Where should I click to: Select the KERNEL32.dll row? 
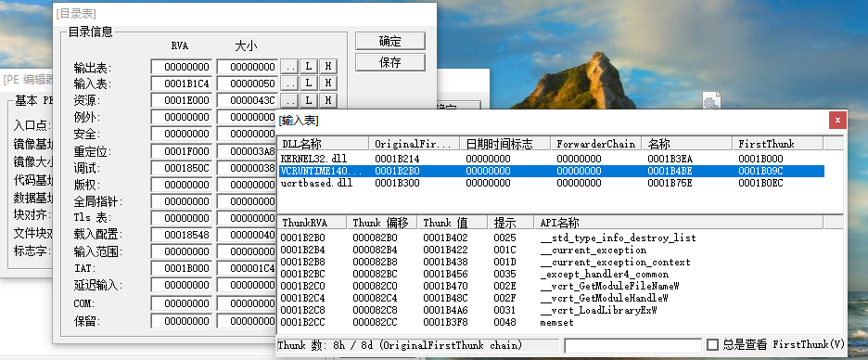tap(552, 159)
